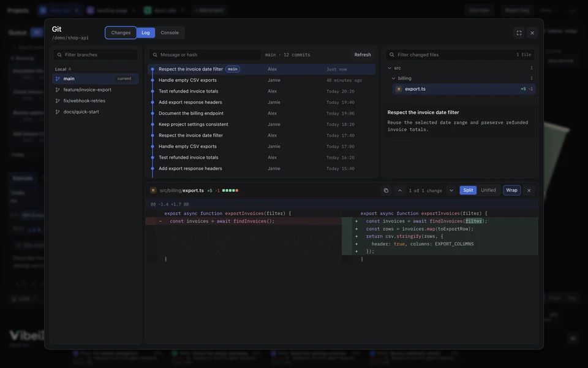This screenshot has width=588, height=368.
Task: Expand Git dialog to fullscreen
Action: tap(519, 33)
